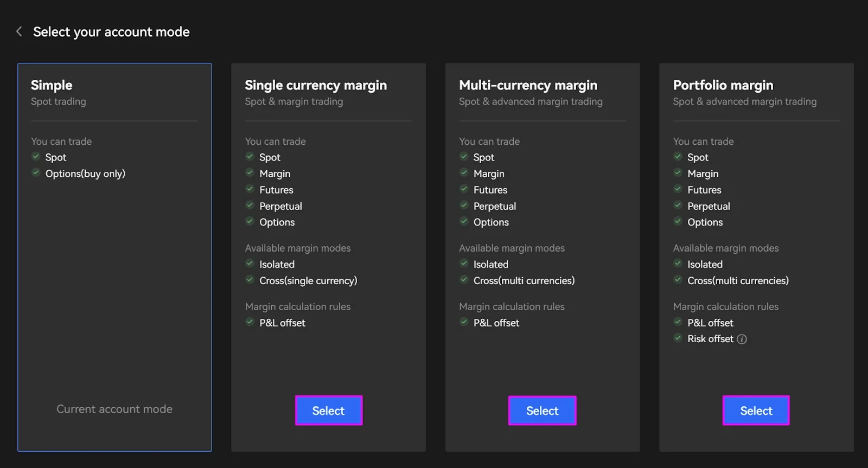The width and height of the screenshot is (868, 468).
Task: Click the Select your account mode title
Action: pos(111,32)
